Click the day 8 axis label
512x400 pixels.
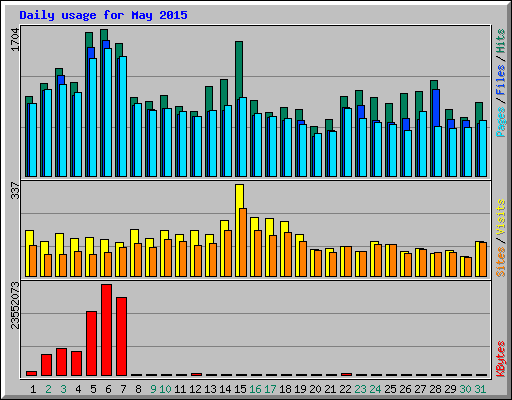tap(138, 389)
